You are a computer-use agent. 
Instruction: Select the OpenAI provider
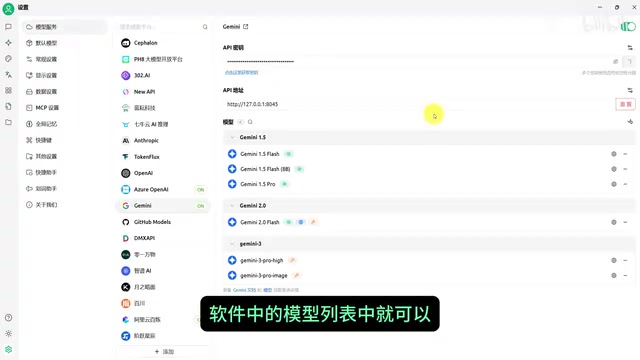click(x=163, y=173)
